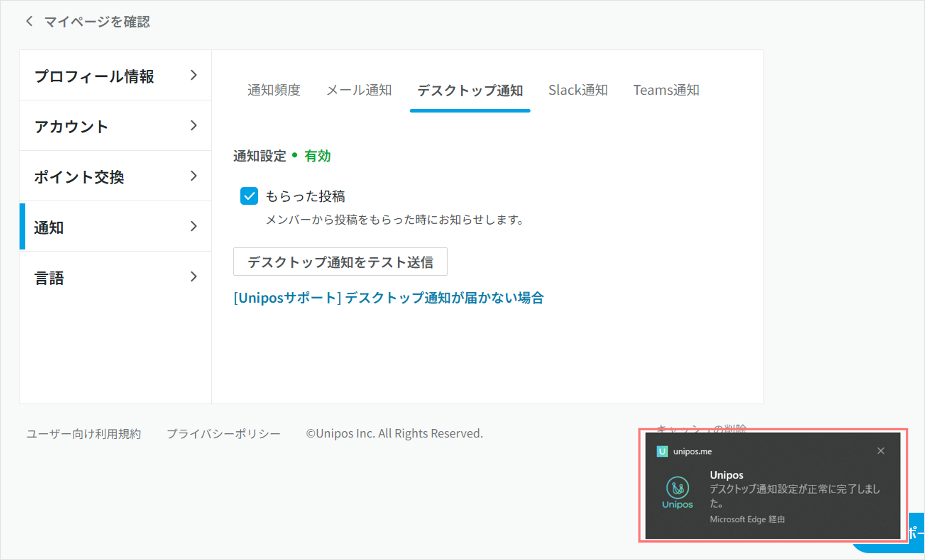Expand chevron next to 通知
This screenshot has width=925, height=560.
point(193,226)
